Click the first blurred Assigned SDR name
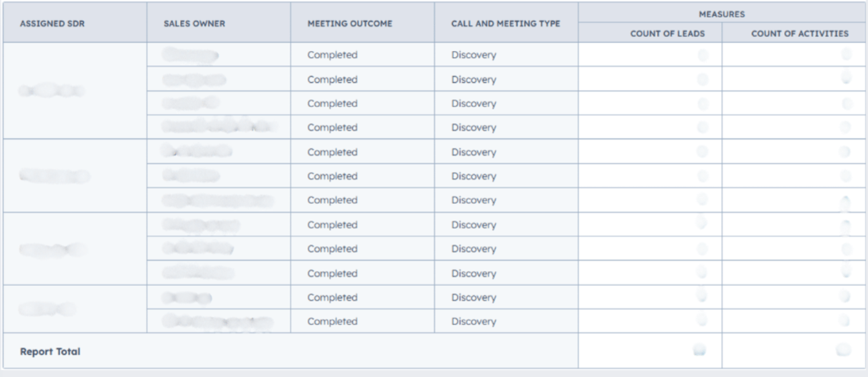Viewport: 868px width, 377px height. coord(52,91)
